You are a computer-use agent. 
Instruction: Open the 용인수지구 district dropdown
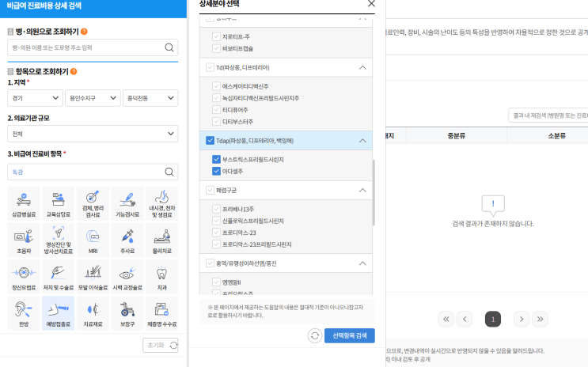pyautogui.click(x=93, y=98)
